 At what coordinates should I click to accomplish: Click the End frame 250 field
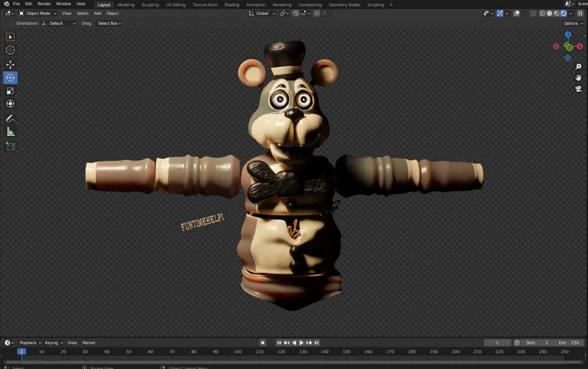pyautogui.click(x=568, y=343)
